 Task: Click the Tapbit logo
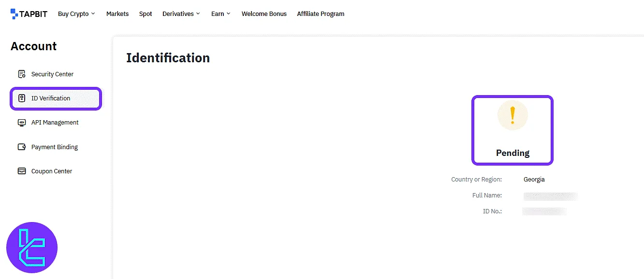pyautogui.click(x=29, y=14)
